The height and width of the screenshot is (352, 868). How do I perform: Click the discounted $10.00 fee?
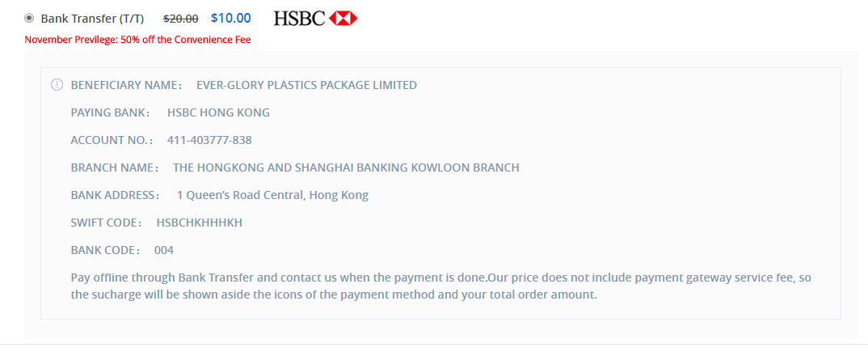point(230,18)
